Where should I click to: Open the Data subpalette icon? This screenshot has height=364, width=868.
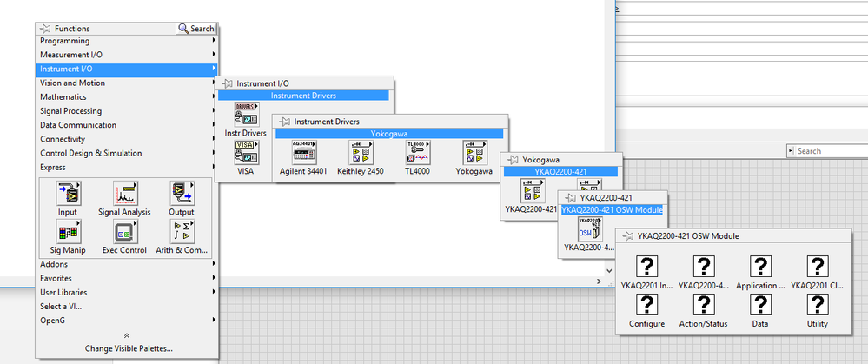pos(761,305)
